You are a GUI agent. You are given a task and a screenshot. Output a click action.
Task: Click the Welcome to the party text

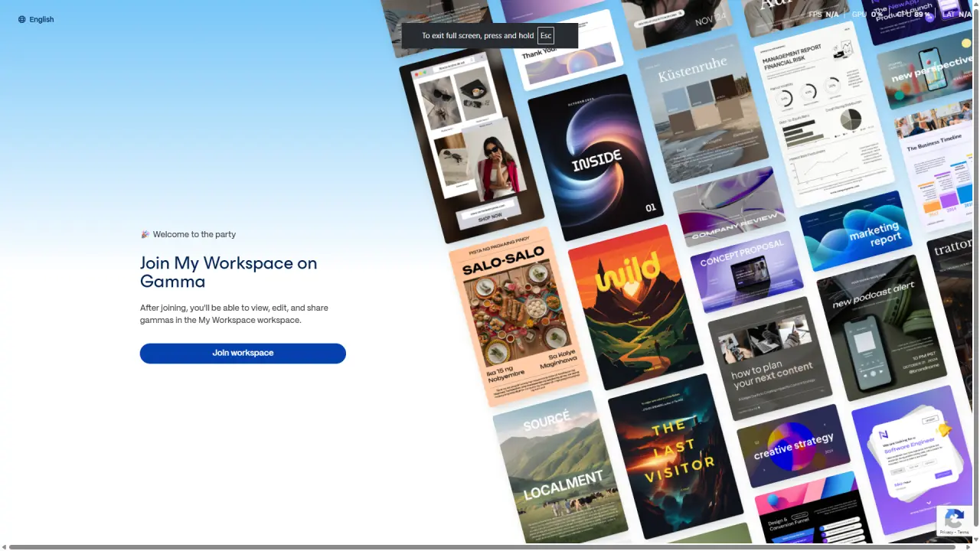tap(194, 234)
